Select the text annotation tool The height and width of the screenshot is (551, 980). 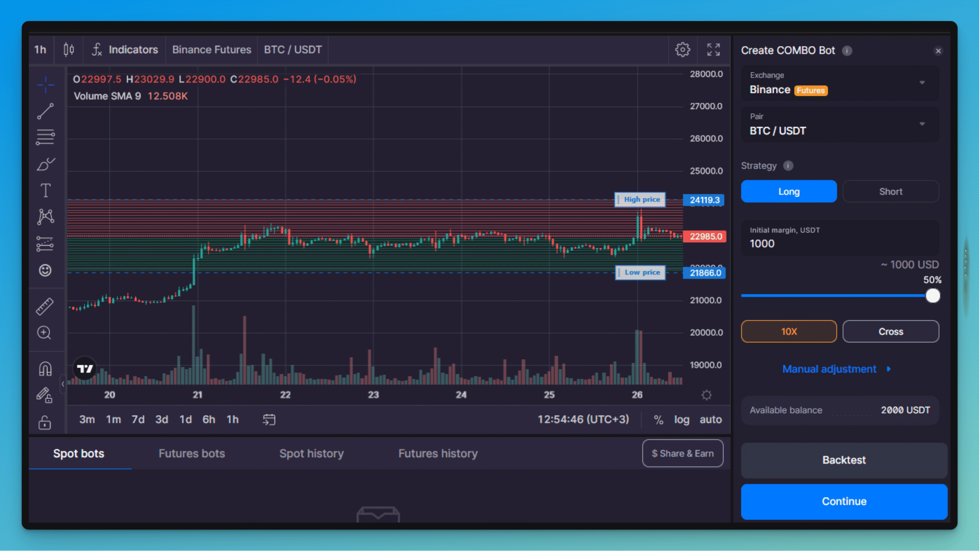click(x=45, y=190)
